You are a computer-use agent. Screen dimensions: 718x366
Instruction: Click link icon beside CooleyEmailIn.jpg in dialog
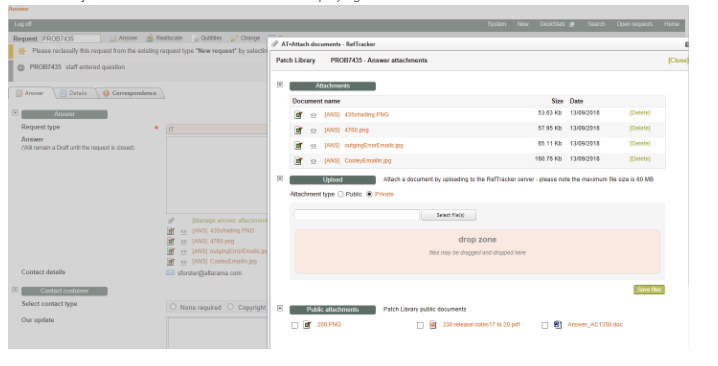314,161
